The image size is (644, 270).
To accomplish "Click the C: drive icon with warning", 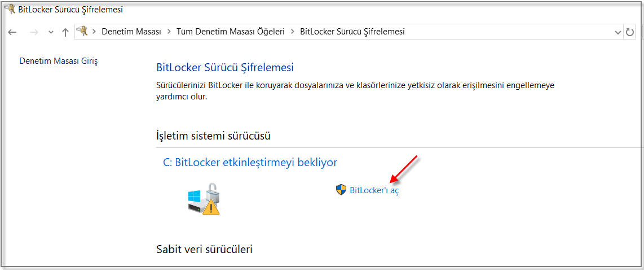I will coord(204,199).
